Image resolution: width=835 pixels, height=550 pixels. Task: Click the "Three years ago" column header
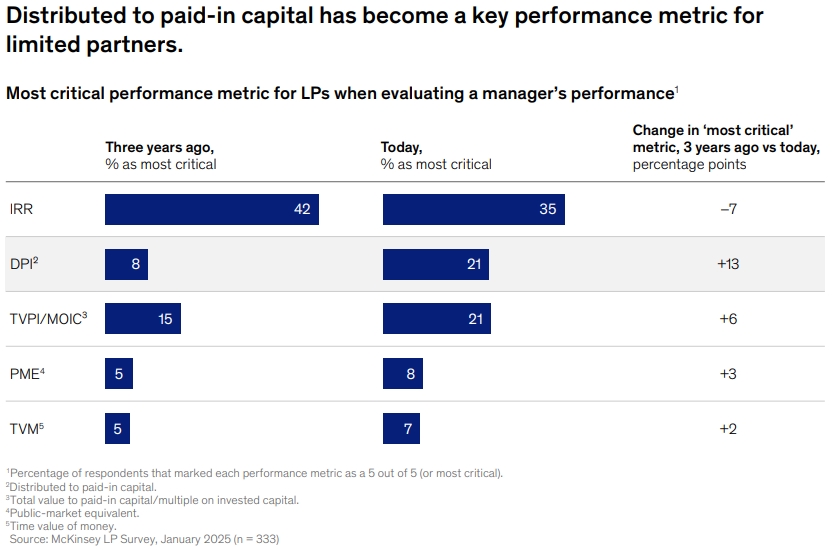tap(160, 155)
